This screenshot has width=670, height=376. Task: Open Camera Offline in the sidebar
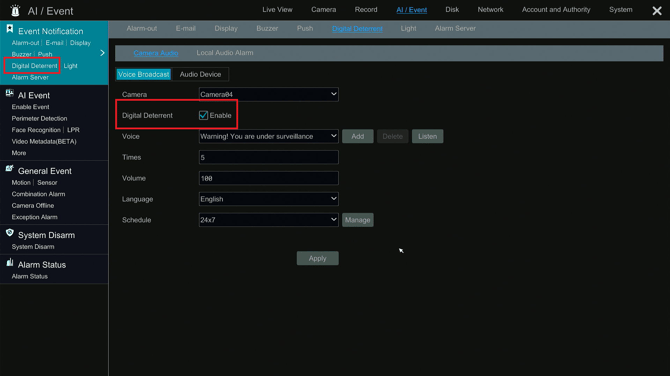pos(33,206)
